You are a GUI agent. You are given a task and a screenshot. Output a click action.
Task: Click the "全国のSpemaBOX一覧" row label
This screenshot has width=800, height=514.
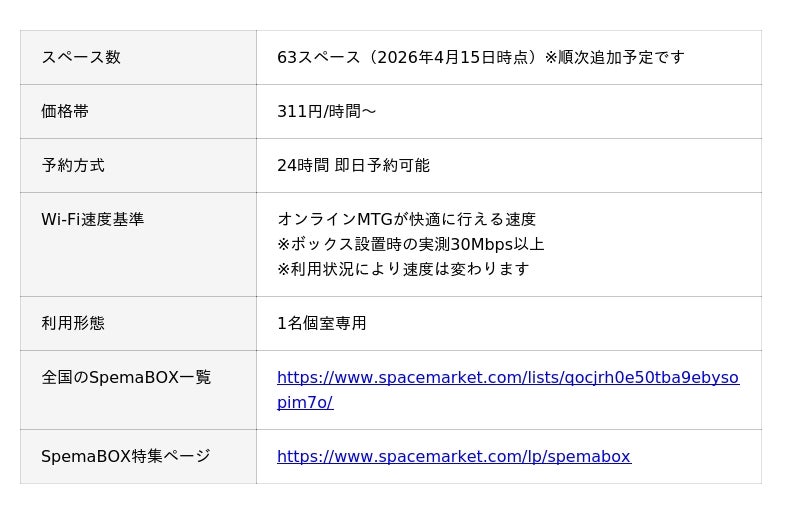126,378
